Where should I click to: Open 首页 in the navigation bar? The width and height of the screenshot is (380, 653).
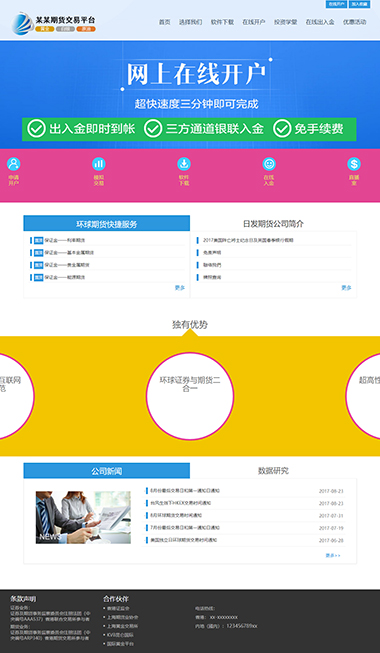tap(165, 22)
